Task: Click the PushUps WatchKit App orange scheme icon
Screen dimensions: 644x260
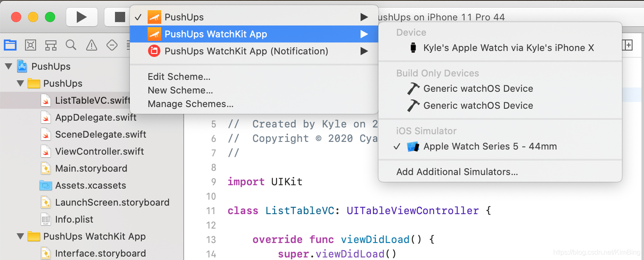Action: (x=154, y=34)
